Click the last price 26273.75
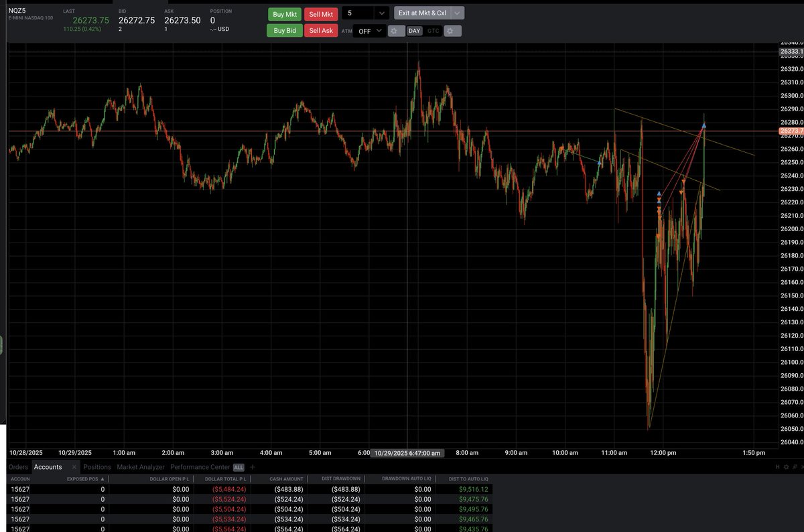The image size is (804, 532). [90, 21]
